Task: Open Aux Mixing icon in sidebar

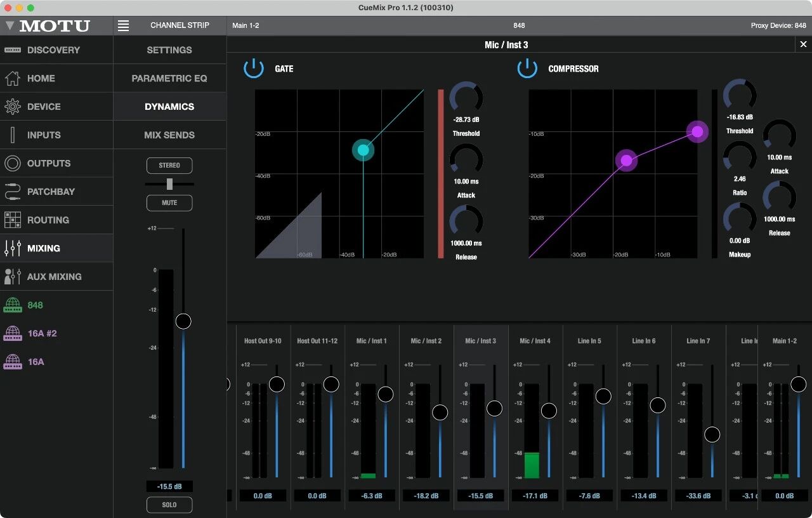Action: coord(13,277)
